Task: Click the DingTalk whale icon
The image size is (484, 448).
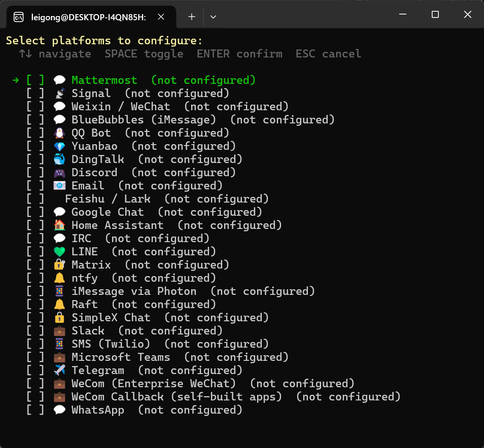Action: [60, 159]
